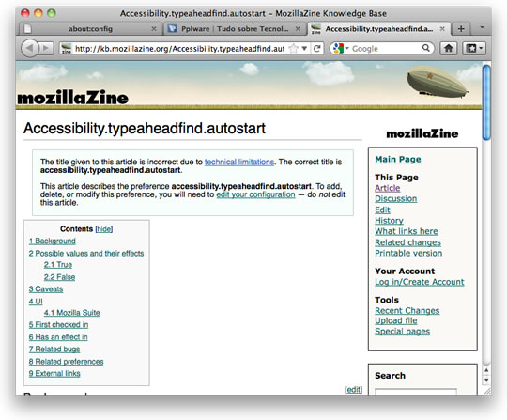Open the Google search engine dropdown
The image size is (507, 420).
(x=341, y=49)
